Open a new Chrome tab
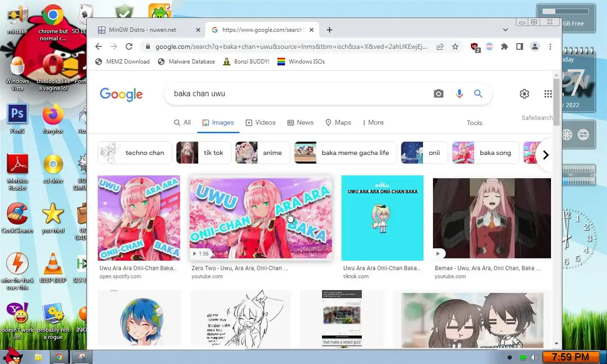Viewport: 607px width, 364px height. pyautogui.click(x=330, y=29)
